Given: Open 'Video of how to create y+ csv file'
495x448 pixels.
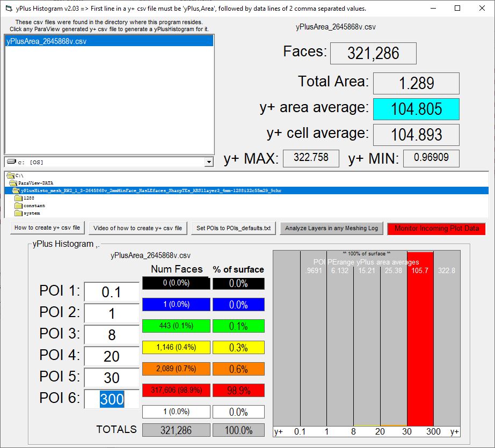Looking at the screenshot, I should coord(139,228).
